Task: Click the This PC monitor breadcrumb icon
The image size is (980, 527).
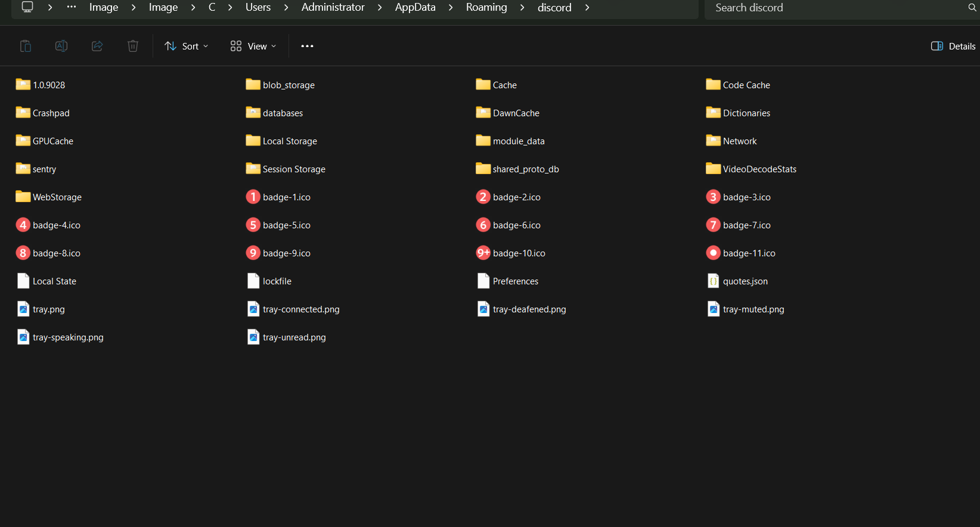Action: click(27, 7)
